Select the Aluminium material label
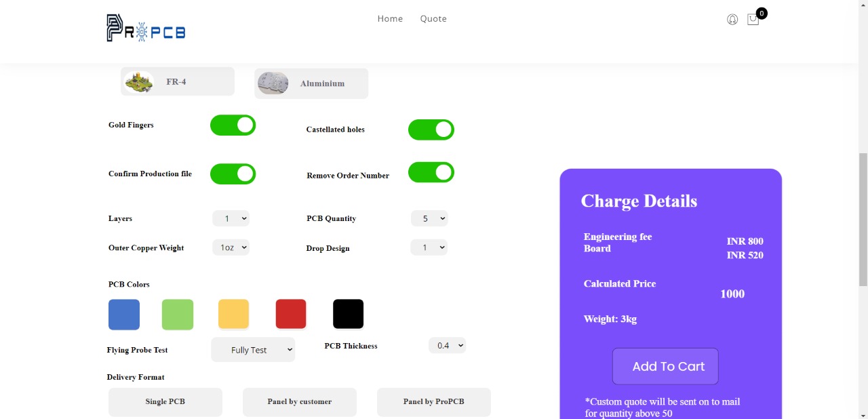 (x=323, y=84)
